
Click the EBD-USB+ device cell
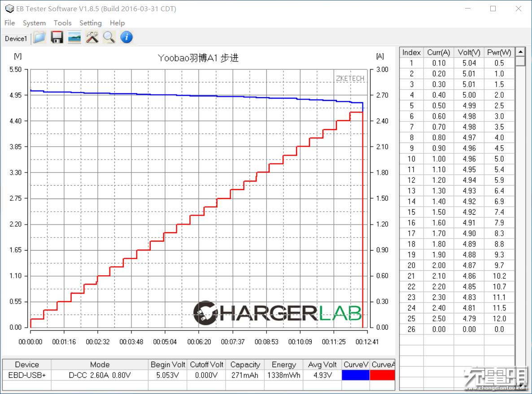(27, 375)
